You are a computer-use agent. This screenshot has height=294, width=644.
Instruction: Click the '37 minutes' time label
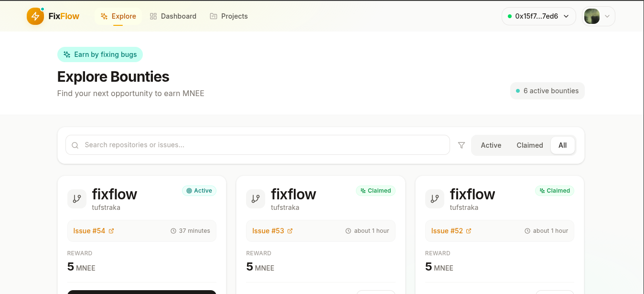[x=194, y=231]
